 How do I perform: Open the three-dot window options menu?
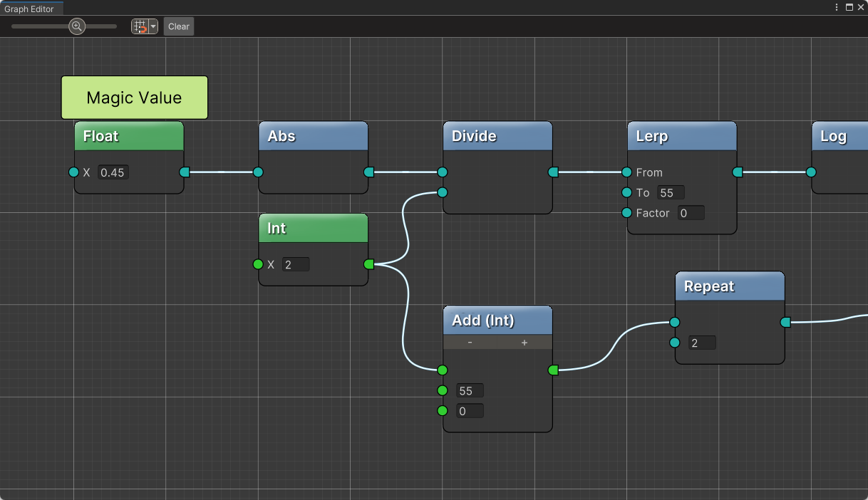[x=837, y=7]
